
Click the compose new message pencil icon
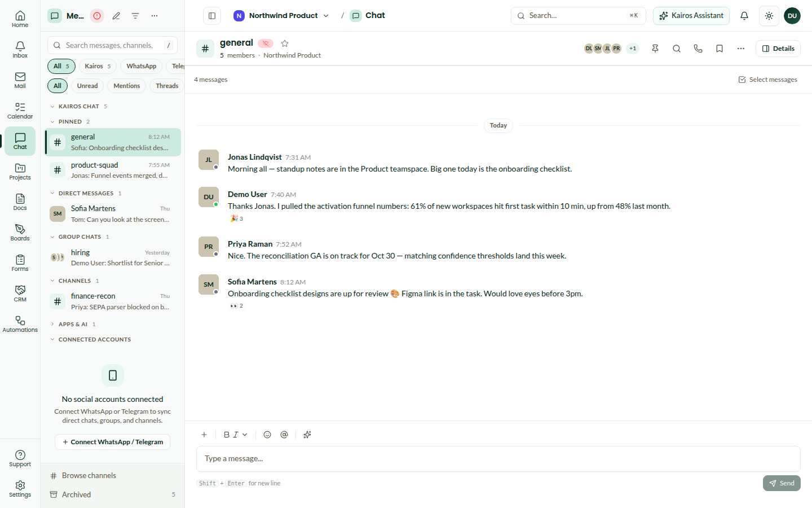click(116, 16)
